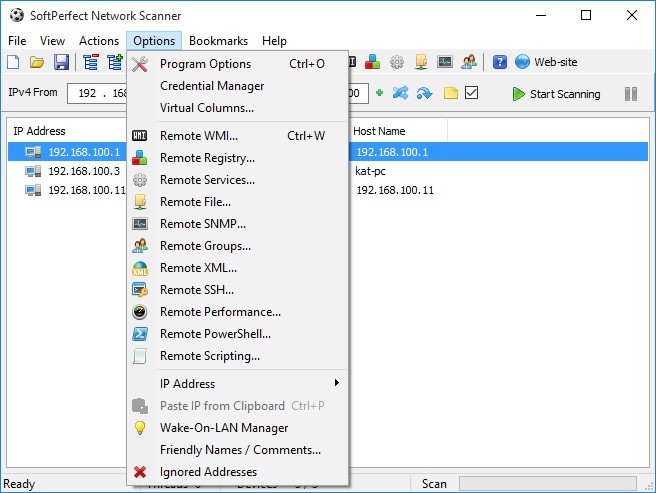The height and width of the screenshot is (493, 656).
Task: Open Remote File... in Options menu
Action: (x=237, y=202)
